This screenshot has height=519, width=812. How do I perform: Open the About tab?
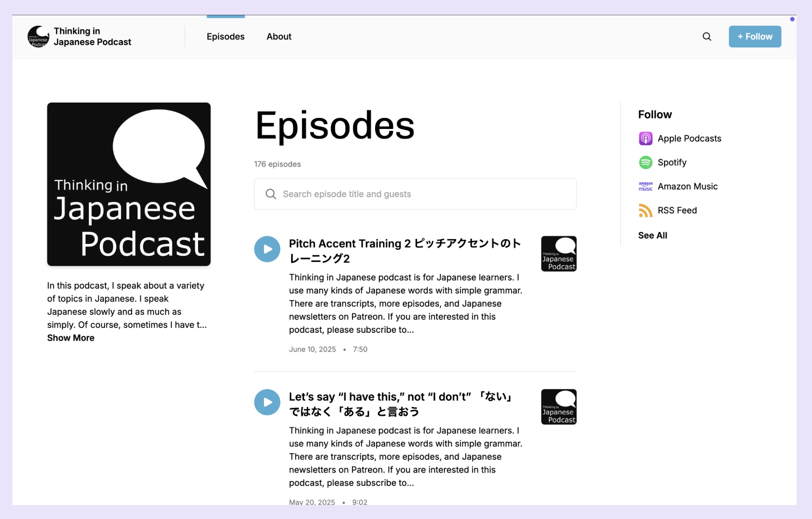pos(279,37)
